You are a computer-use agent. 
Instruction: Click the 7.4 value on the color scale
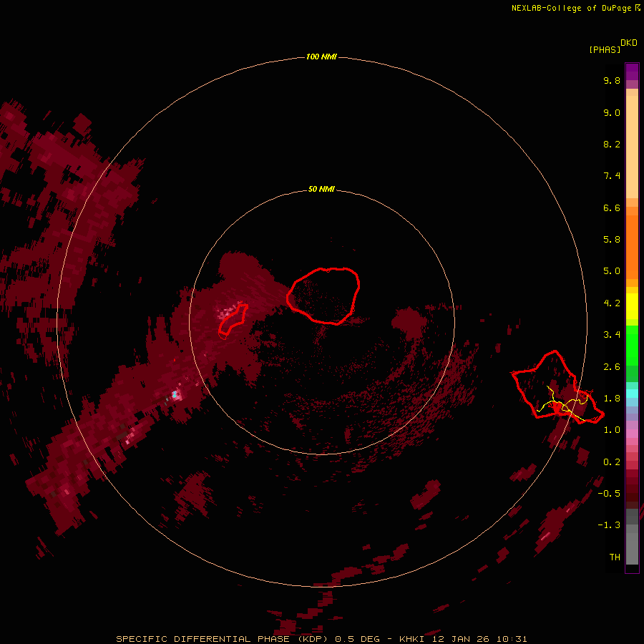pos(612,176)
